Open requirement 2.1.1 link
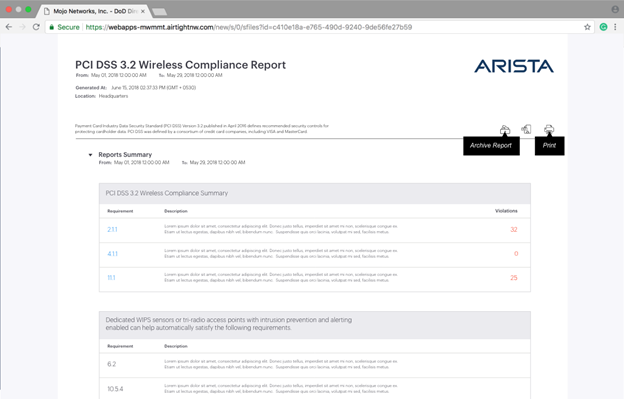This screenshot has height=399, width=624. pyautogui.click(x=112, y=230)
